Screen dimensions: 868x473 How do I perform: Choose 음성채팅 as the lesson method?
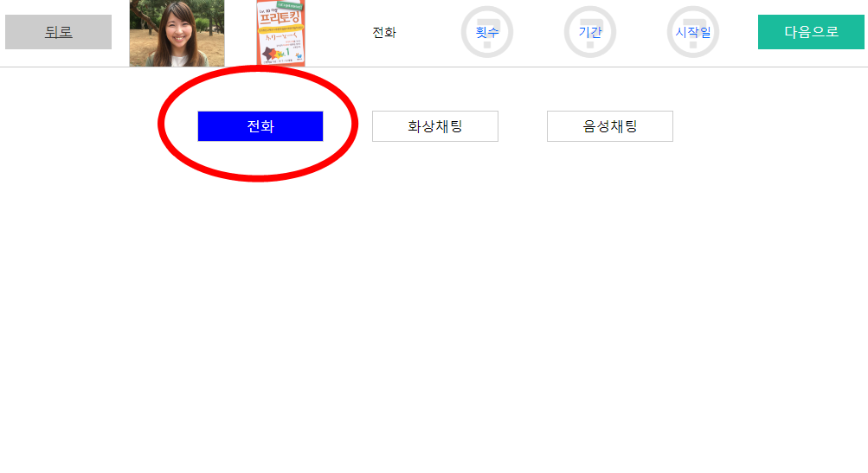click(610, 126)
